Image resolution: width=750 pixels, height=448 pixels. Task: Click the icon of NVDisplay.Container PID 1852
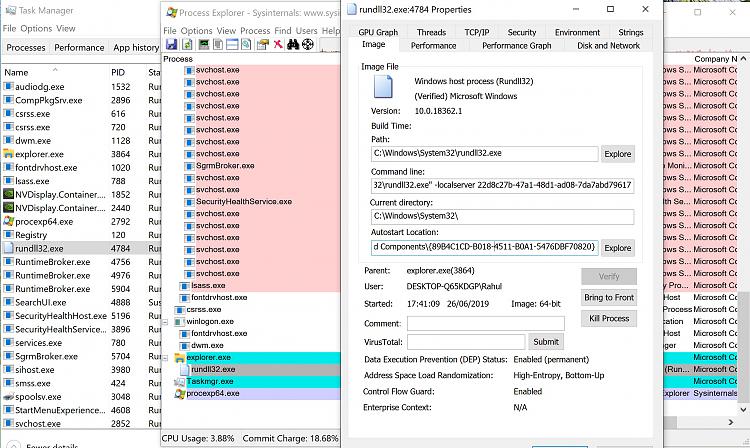pyautogui.click(x=8, y=194)
